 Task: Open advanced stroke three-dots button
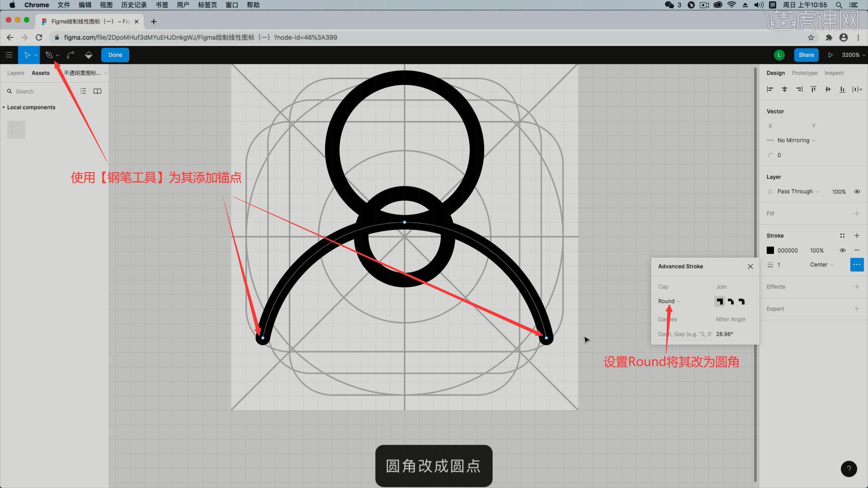point(856,265)
